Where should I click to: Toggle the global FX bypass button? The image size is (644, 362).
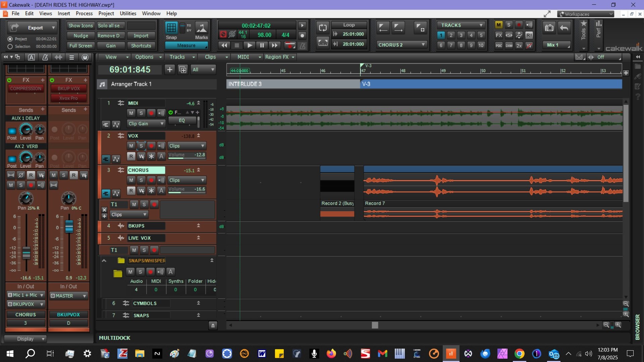[x=499, y=35]
